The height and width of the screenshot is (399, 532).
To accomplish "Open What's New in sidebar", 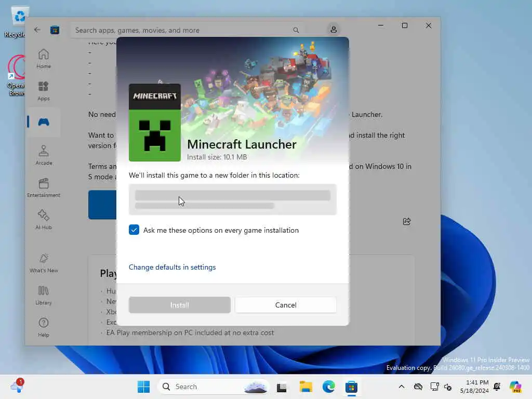I will pyautogui.click(x=44, y=263).
